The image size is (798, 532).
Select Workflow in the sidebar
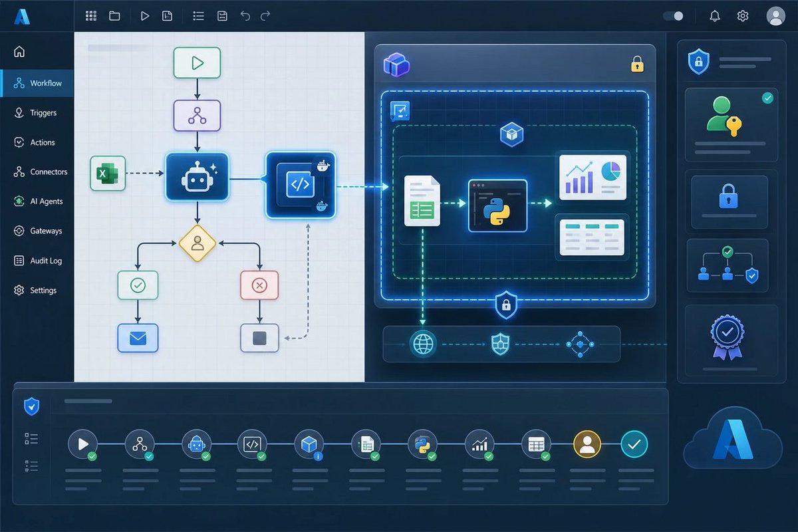(x=37, y=83)
